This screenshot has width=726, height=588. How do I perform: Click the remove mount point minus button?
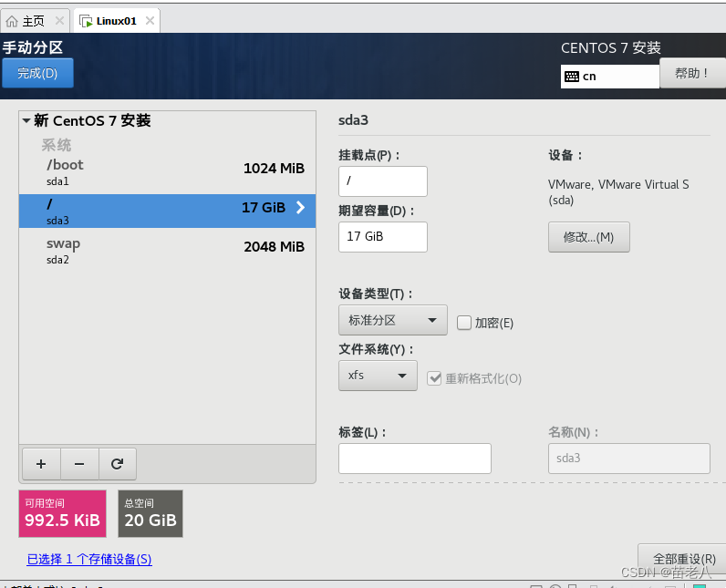pos(79,463)
